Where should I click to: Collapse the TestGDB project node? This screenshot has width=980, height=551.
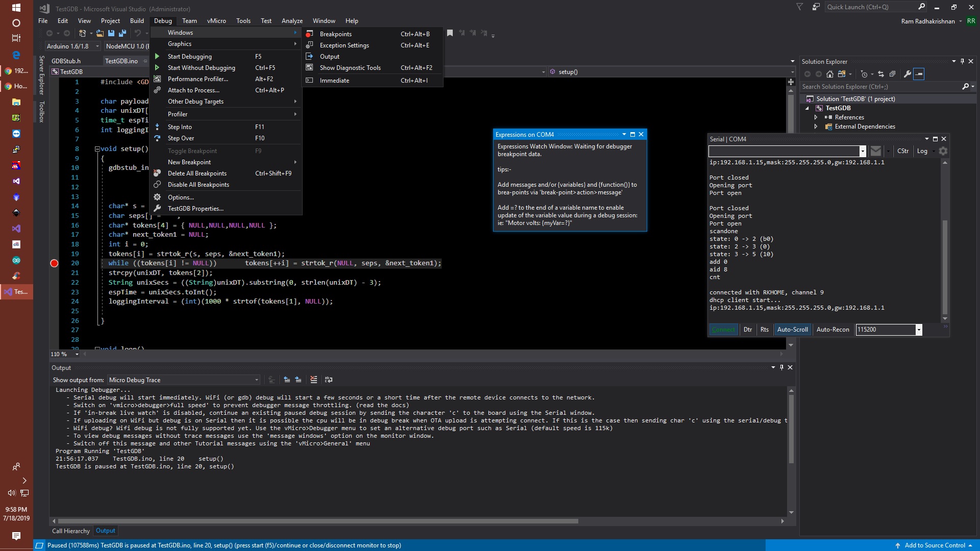pyautogui.click(x=807, y=108)
